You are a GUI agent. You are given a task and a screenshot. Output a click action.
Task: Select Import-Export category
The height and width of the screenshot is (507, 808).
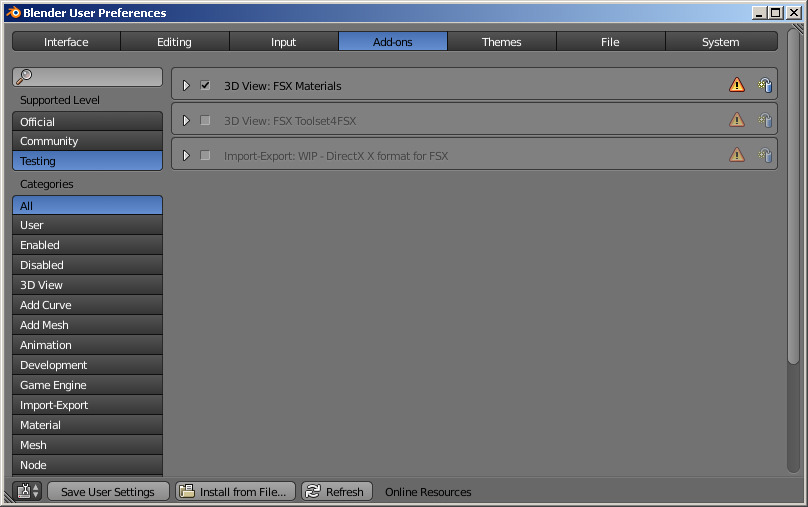tap(87, 405)
